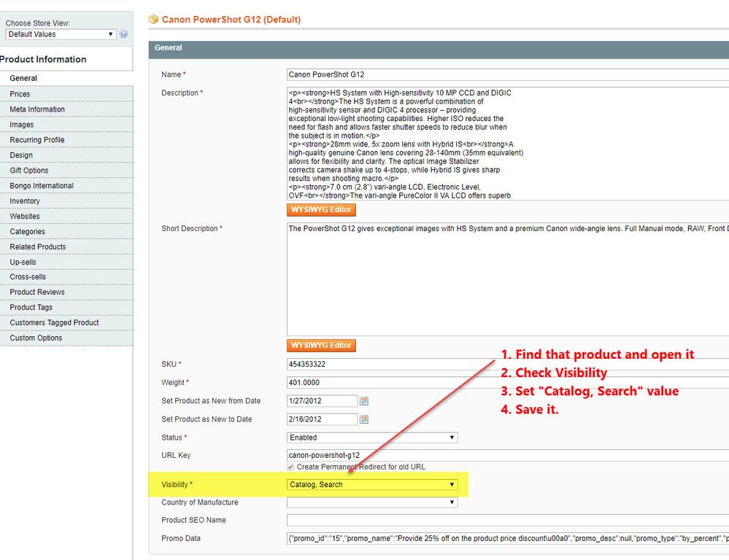Expand the Status dropdown
The height and width of the screenshot is (560, 729).
[372, 437]
